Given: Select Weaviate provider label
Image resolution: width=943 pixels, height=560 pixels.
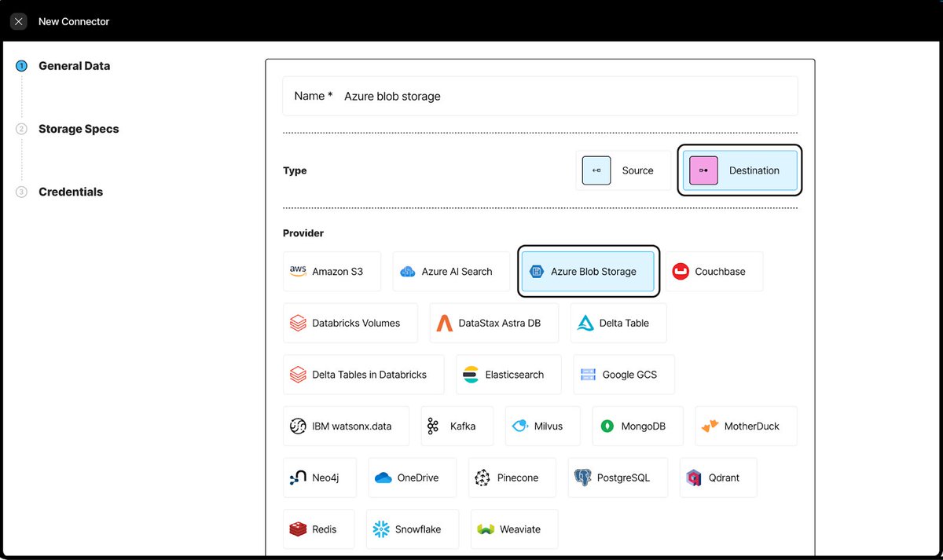Looking at the screenshot, I should point(520,529).
